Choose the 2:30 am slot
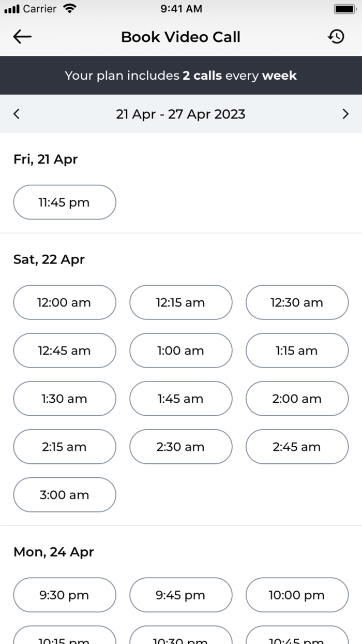Screen dimensions: 362x644 point(180,447)
